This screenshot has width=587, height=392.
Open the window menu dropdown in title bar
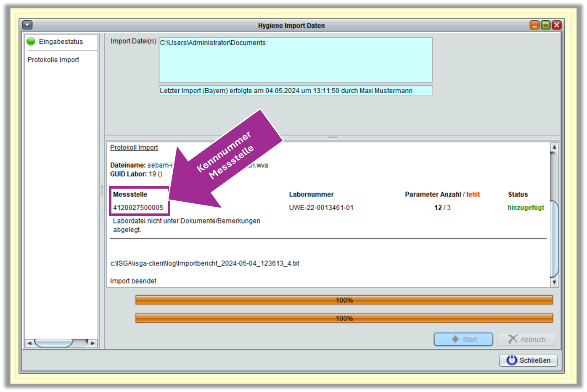[x=27, y=25]
